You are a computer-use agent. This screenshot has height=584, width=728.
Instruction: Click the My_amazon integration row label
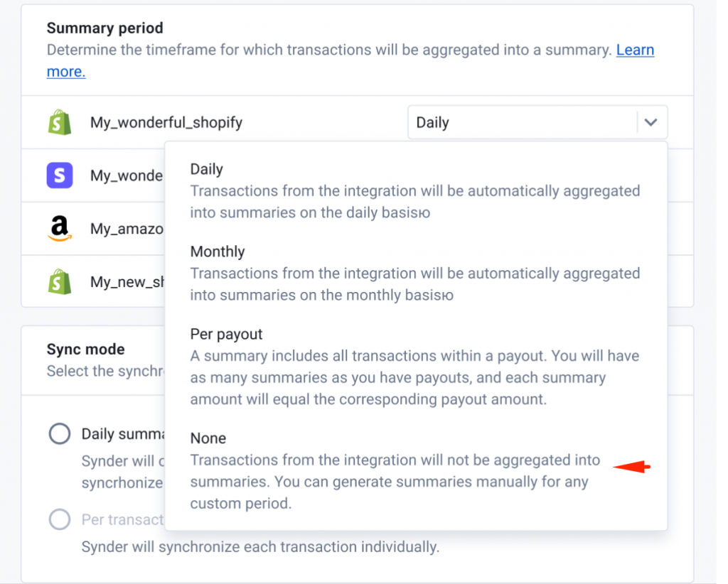[127, 228]
